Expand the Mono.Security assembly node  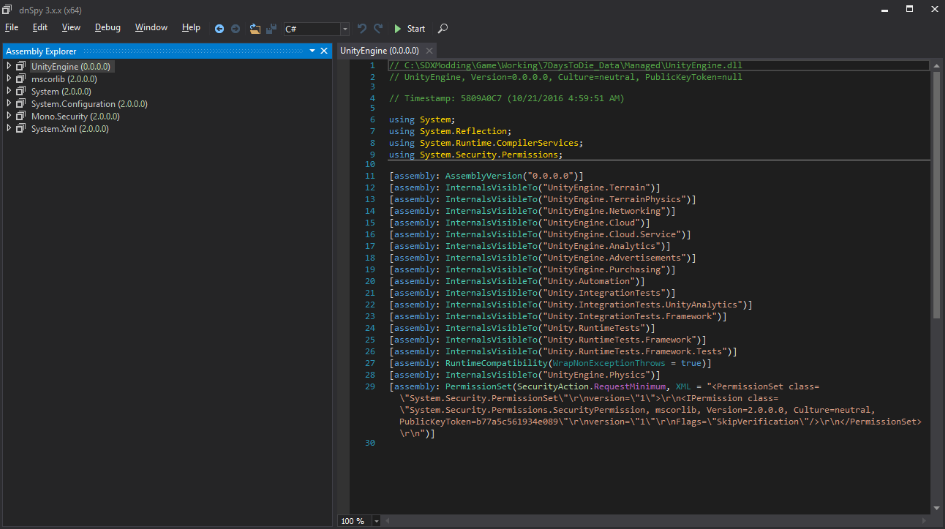click(9, 116)
